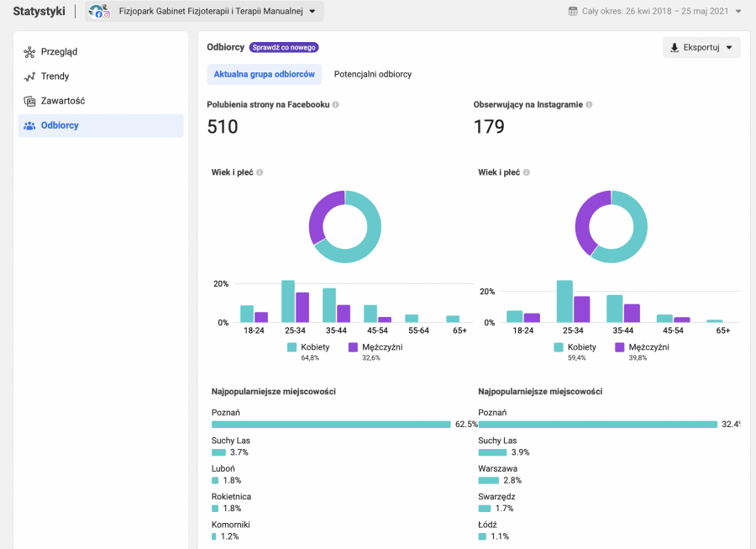The image size is (756, 549).
Task: Select the Aktualna grupa odbiorców tab
Action: tap(264, 75)
